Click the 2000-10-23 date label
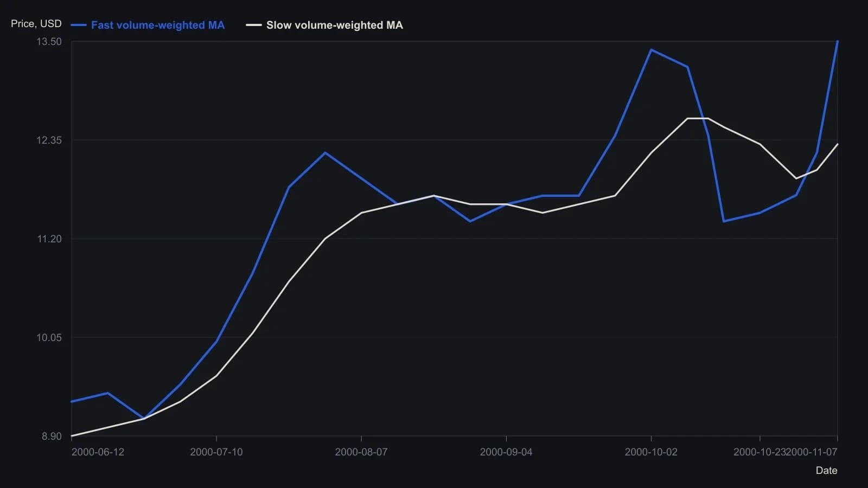This screenshot has width=868, height=488. pyautogui.click(x=760, y=452)
